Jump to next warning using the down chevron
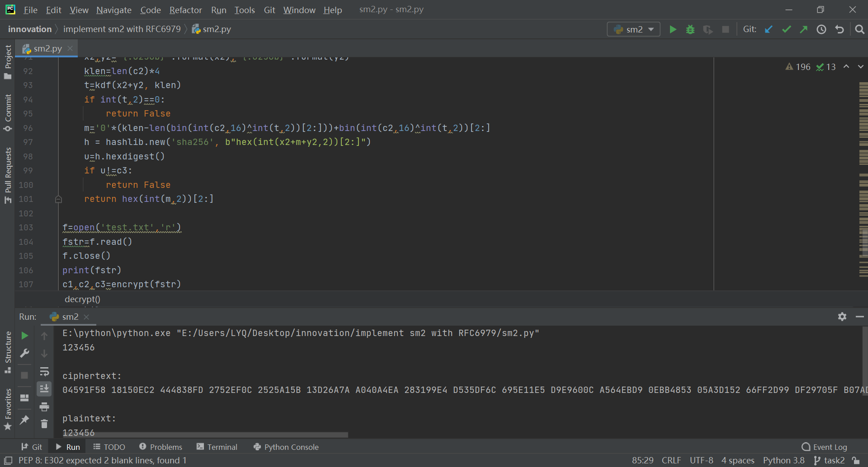 (x=860, y=66)
